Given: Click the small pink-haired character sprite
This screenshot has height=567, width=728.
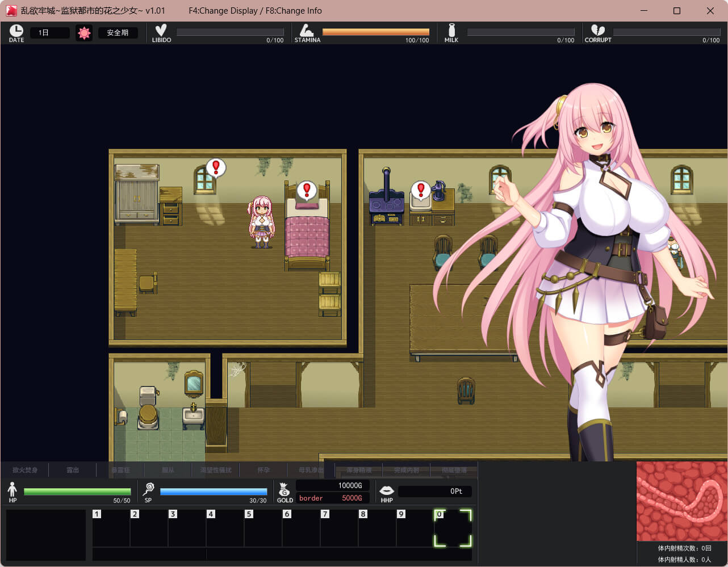Looking at the screenshot, I should pos(261,222).
